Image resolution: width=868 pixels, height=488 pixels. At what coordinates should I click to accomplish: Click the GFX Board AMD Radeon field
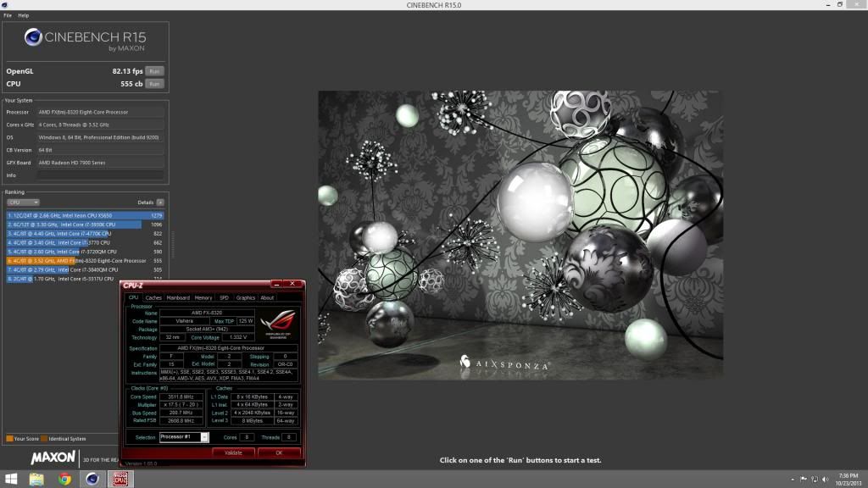(x=100, y=163)
